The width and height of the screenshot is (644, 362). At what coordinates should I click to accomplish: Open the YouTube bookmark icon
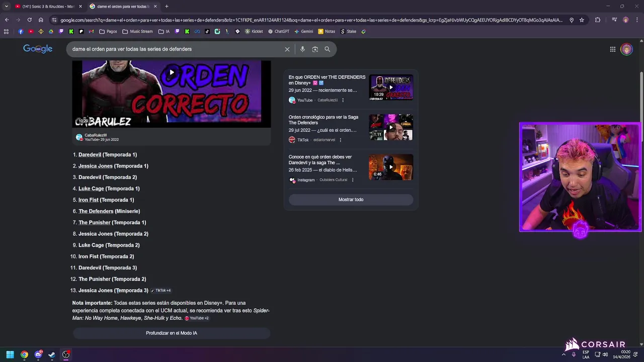(31, 31)
